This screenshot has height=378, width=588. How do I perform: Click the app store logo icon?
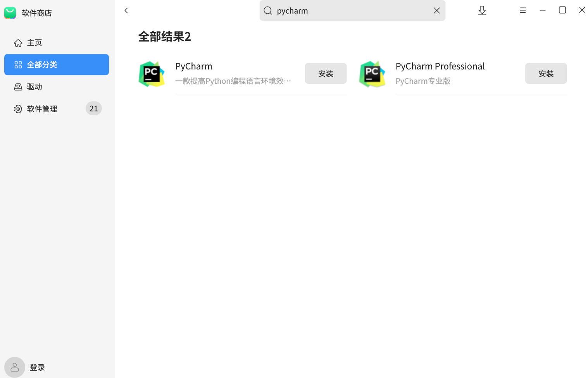[x=10, y=13]
